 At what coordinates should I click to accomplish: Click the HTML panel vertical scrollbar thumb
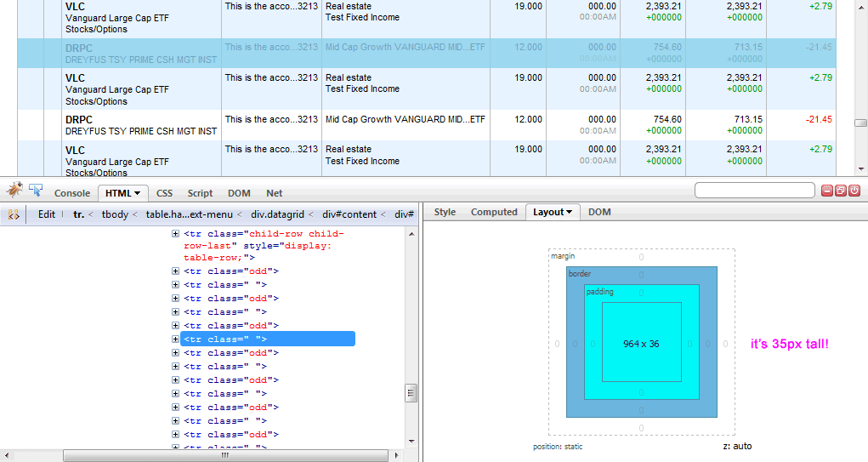click(411, 393)
